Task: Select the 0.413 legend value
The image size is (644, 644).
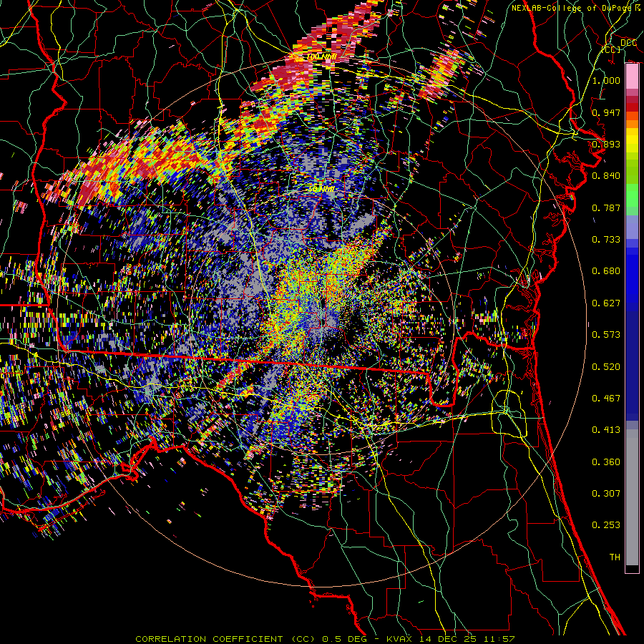Action: click(x=606, y=430)
